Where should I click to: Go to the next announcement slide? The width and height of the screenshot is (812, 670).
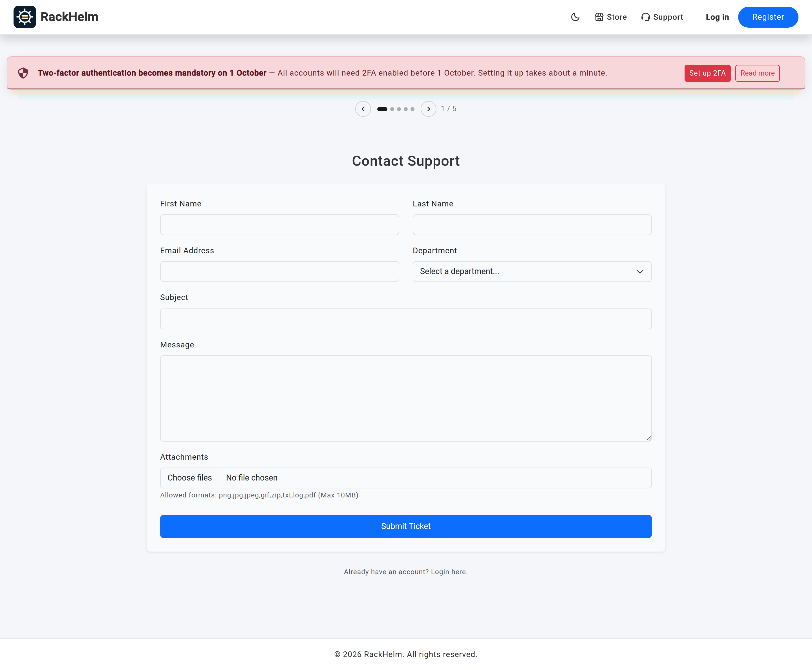click(428, 109)
